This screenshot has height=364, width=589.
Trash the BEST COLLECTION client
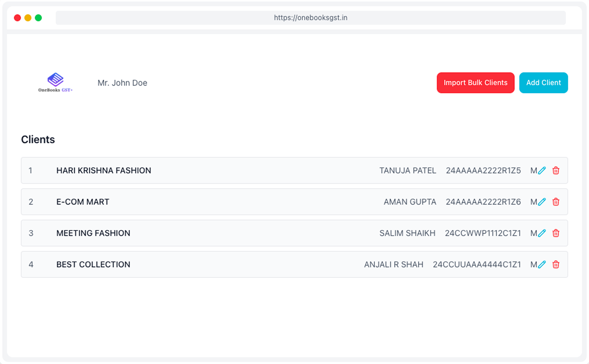click(556, 264)
